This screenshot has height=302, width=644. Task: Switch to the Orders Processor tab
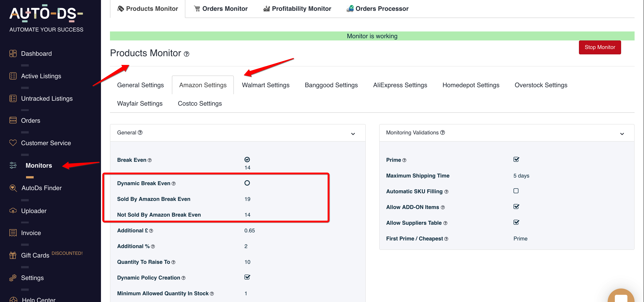[377, 9]
